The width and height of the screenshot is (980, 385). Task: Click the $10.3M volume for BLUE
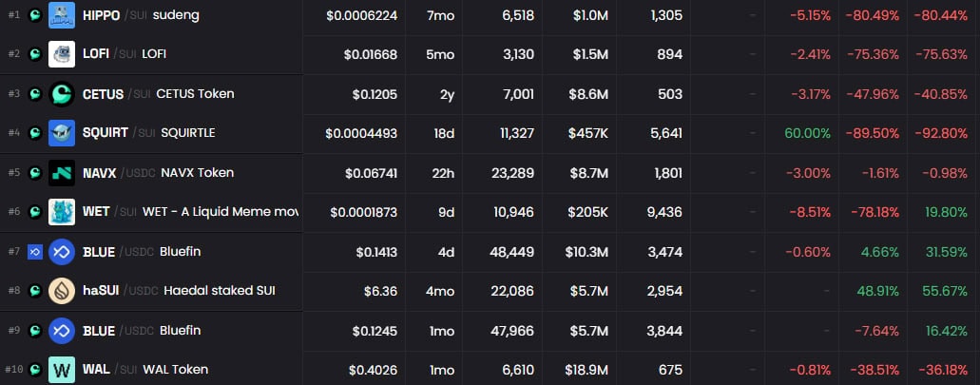[x=586, y=252]
